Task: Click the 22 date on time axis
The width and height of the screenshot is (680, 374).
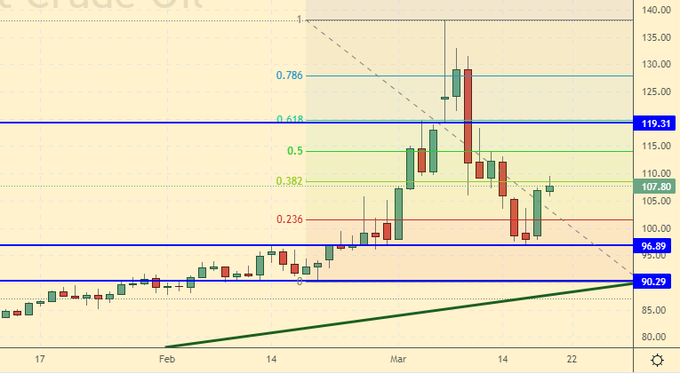Action: [x=572, y=359]
